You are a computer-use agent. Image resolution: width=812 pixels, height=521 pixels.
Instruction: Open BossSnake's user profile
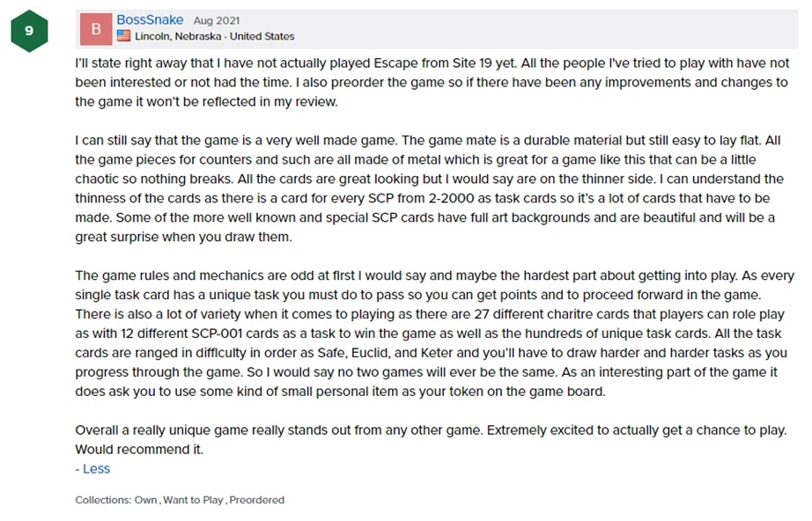[150, 19]
